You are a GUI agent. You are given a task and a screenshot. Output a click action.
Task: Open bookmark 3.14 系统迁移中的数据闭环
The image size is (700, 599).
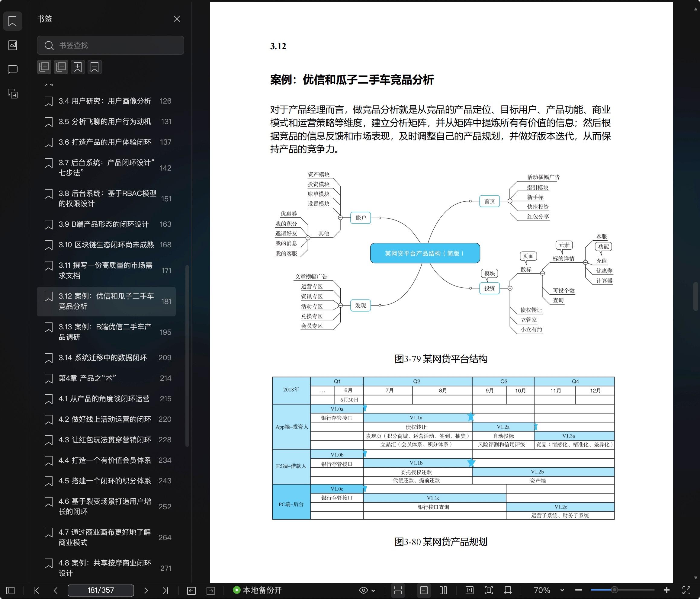coord(106,358)
